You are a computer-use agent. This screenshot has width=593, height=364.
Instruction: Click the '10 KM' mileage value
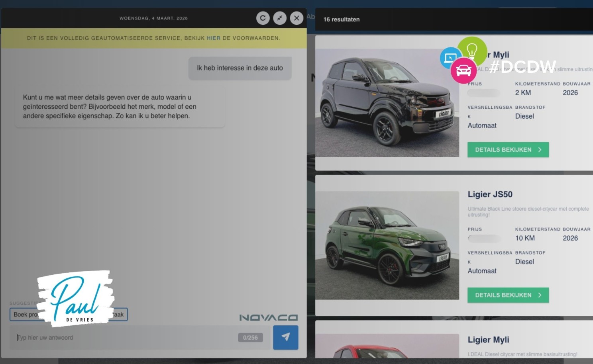pyautogui.click(x=525, y=238)
